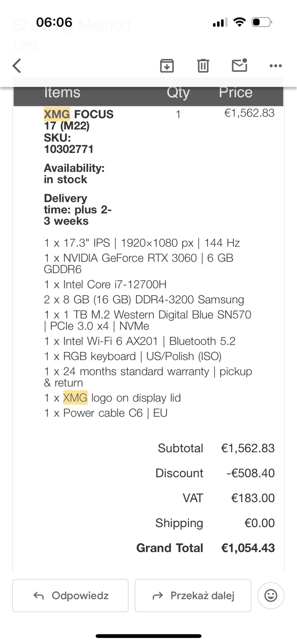The width and height of the screenshot is (297, 644).
Task: Tap the SKU number 10302771
Action: [69, 149]
